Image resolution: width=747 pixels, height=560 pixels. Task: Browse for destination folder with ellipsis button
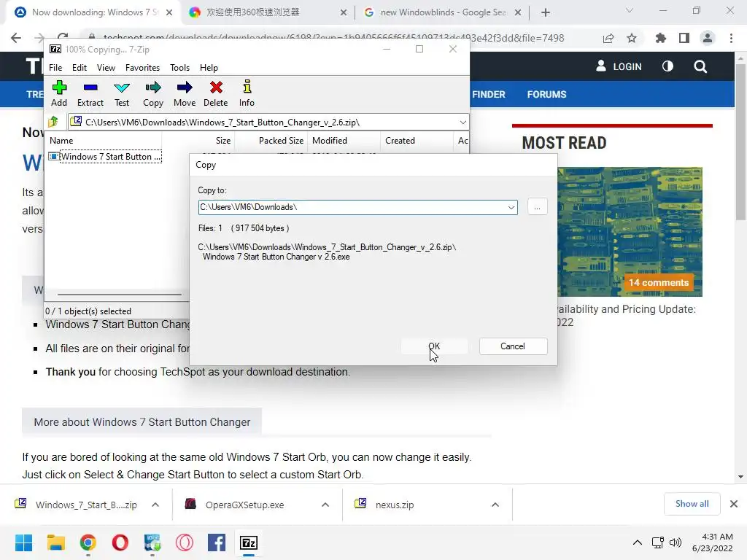(x=537, y=207)
